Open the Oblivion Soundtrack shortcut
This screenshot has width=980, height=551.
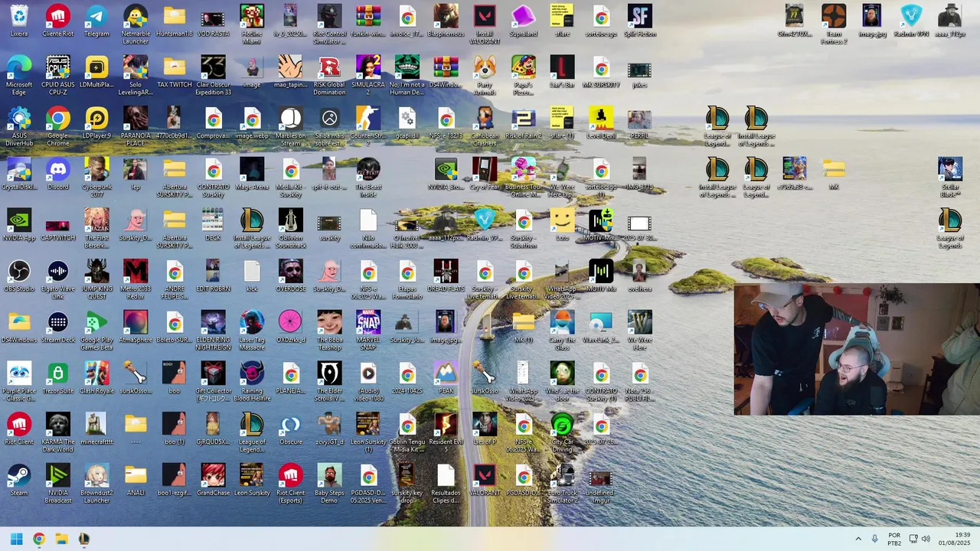click(x=291, y=229)
